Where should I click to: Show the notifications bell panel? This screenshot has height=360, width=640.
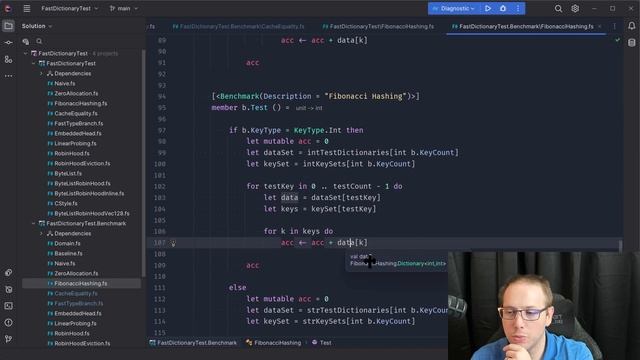pos(631,26)
